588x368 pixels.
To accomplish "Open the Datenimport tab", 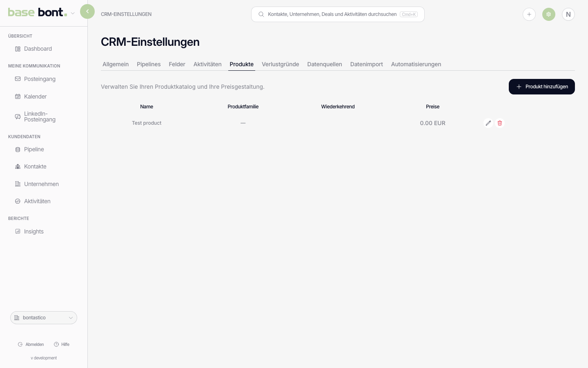I will click(367, 64).
